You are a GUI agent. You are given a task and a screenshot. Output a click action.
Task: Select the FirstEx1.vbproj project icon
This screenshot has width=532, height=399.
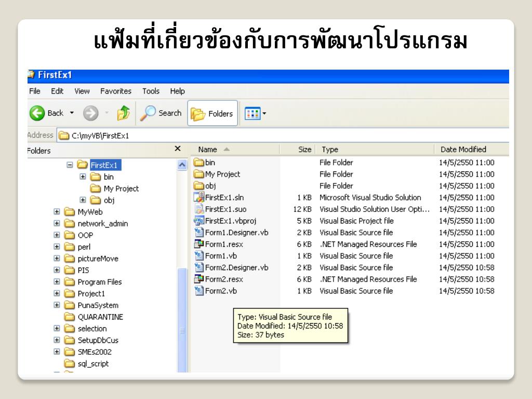(x=199, y=220)
